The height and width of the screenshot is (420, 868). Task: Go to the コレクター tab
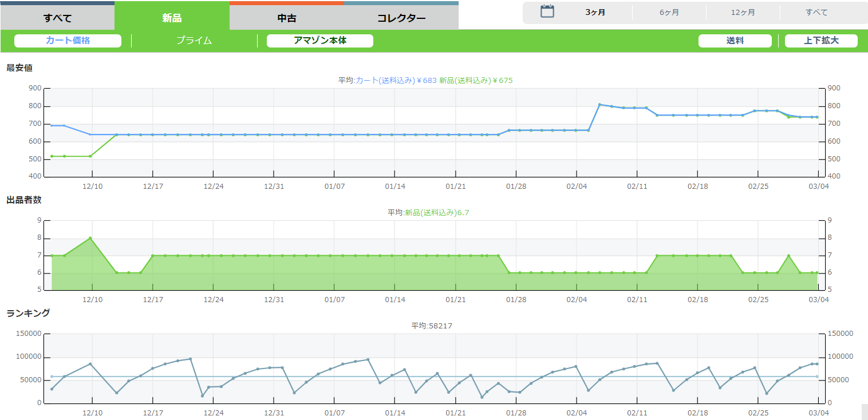(401, 18)
